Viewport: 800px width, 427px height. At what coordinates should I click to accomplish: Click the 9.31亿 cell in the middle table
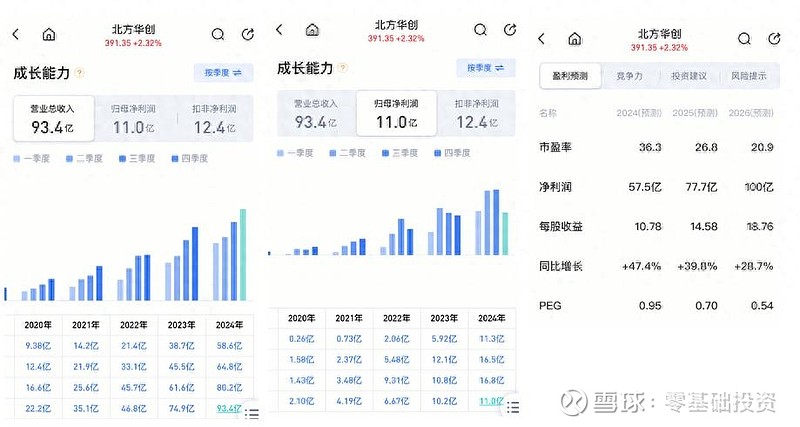pos(396,381)
